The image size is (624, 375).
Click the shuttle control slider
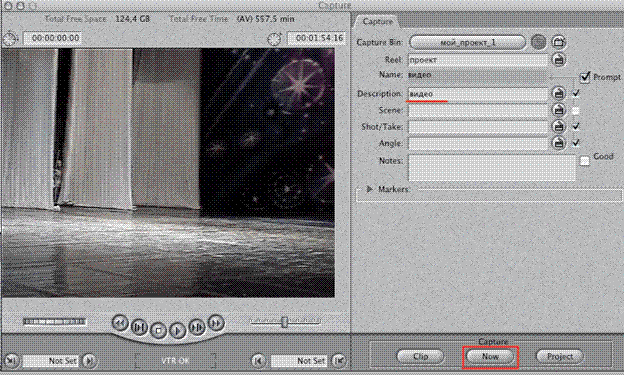point(285,322)
